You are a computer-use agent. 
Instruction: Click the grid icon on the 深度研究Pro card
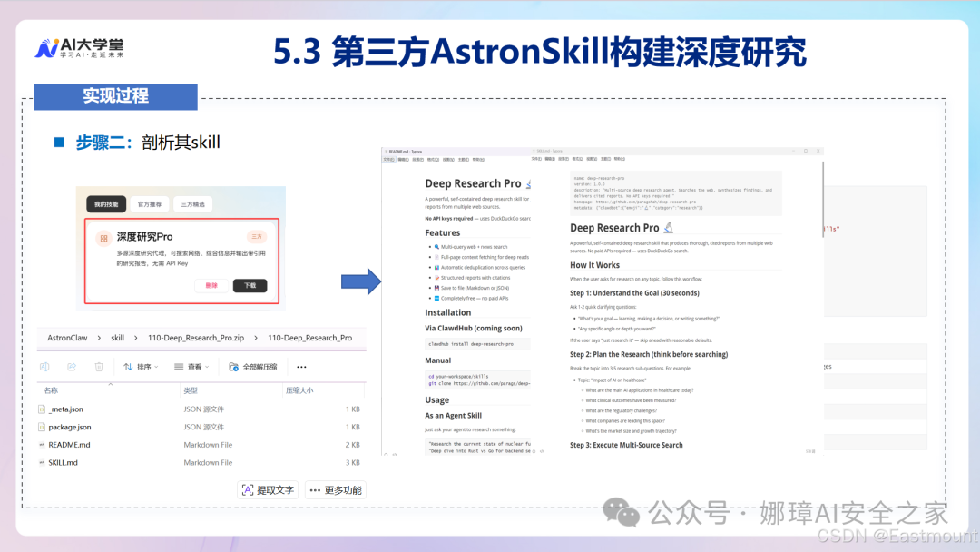coord(103,238)
